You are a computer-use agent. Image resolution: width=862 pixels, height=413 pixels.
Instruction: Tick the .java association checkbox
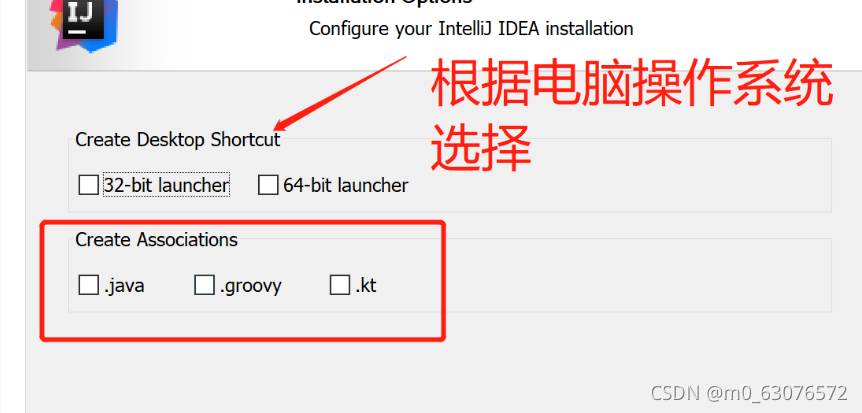pos(89,285)
